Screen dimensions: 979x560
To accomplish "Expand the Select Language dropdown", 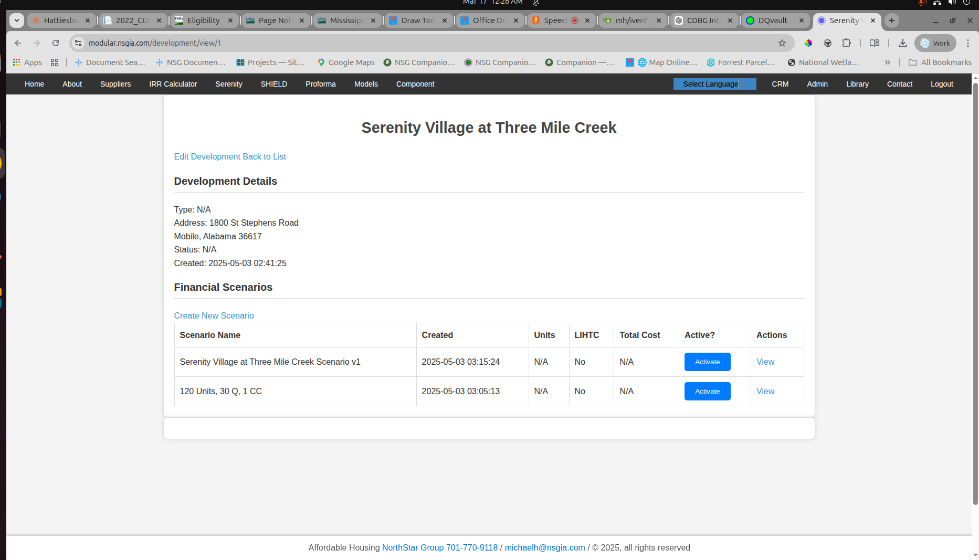I will (714, 84).
